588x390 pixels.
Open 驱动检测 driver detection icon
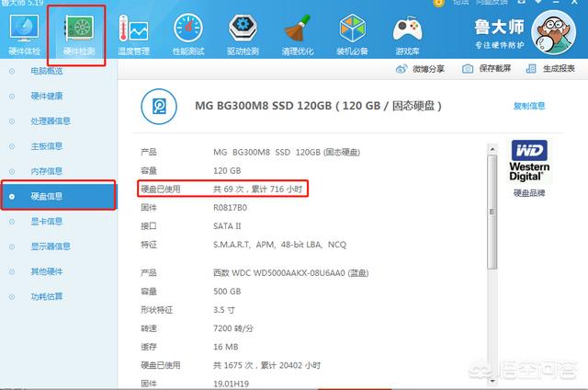(x=243, y=35)
